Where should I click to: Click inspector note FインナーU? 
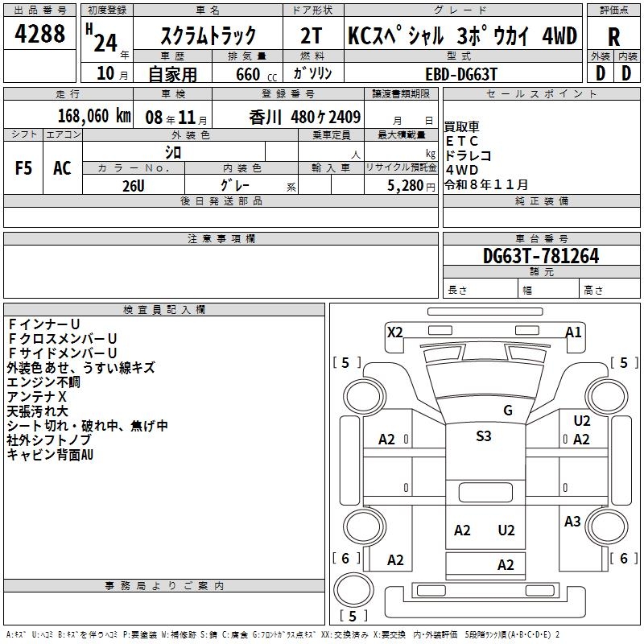coord(43,324)
